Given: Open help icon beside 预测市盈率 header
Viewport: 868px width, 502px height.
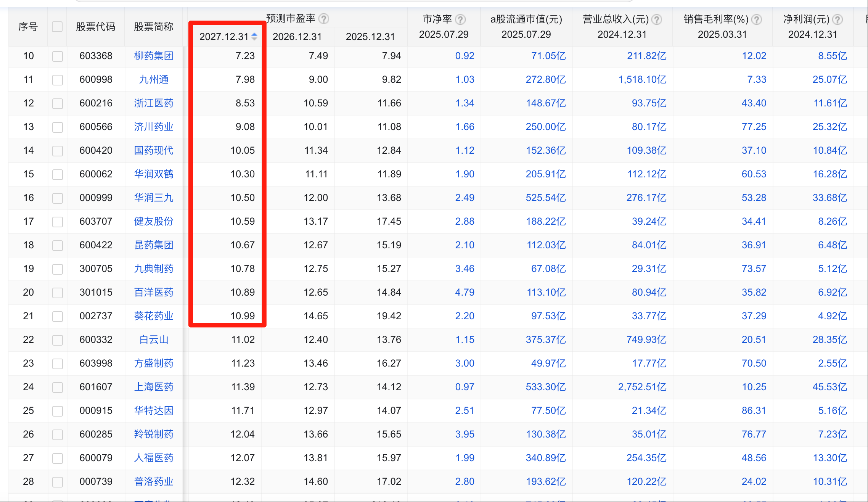Looking at the screenshot, I should [324, 18].
